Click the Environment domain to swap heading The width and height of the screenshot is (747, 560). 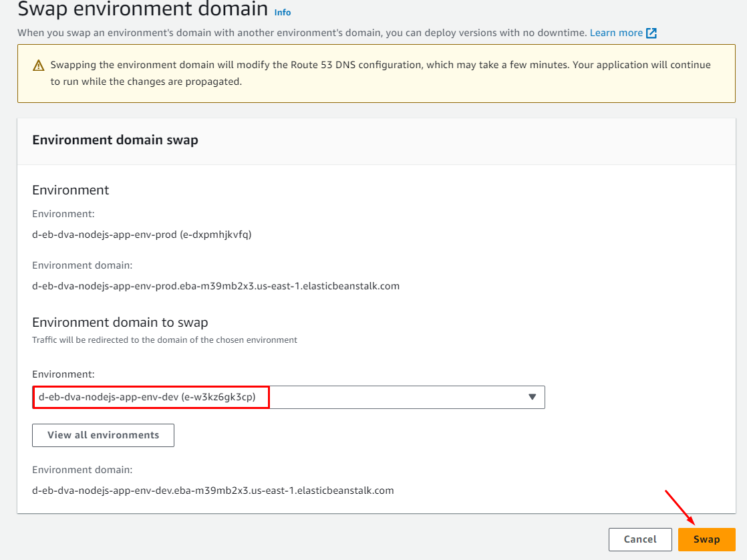[120, 322]
